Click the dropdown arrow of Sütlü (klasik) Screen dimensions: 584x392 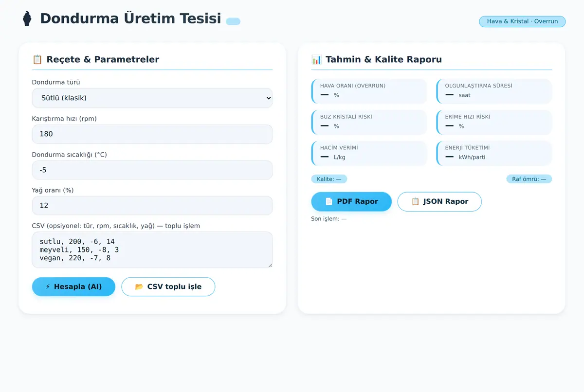[267, 98]
